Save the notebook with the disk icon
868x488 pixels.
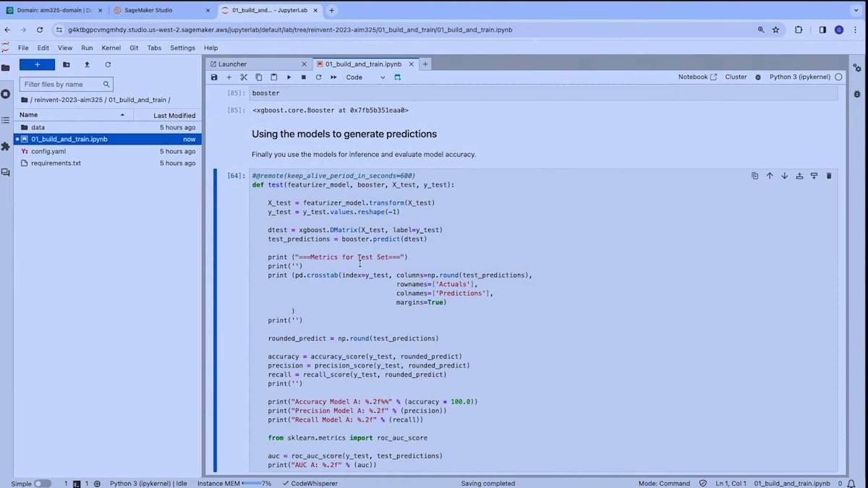[214, 77]
